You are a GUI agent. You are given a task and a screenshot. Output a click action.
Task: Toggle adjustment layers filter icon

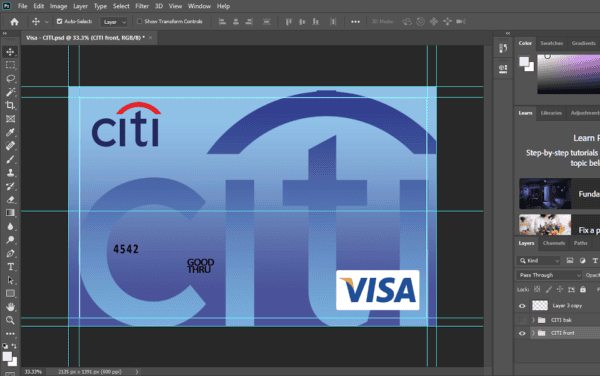582,260
